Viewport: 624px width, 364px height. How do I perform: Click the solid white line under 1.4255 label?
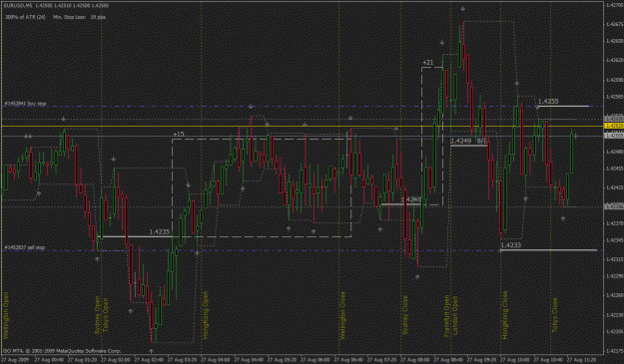[563, 106]
